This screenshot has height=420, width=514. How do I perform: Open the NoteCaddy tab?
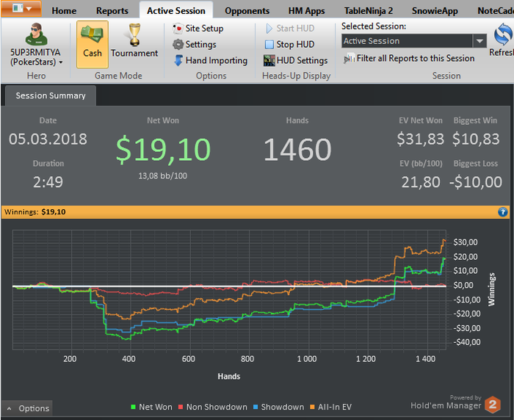[x=495, y=11]
